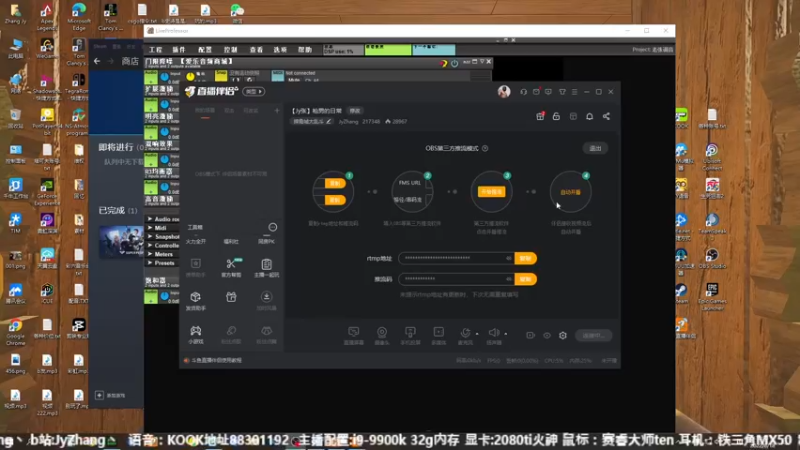Open the 查看 menu in LiveProfessor

(x=256, y=50)
